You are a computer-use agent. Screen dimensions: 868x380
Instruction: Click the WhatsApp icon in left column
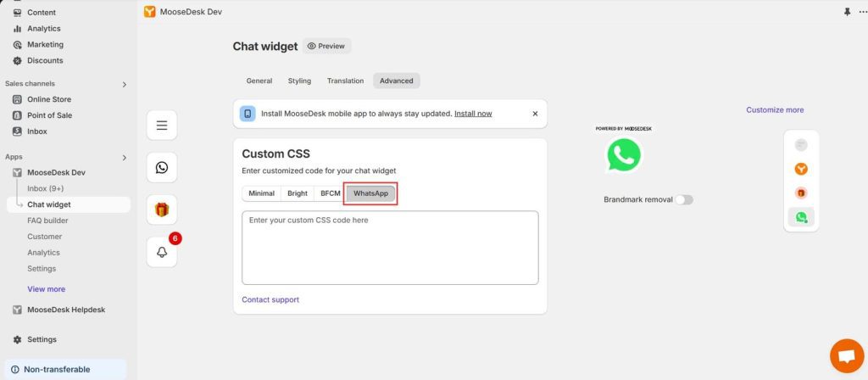[x=162, y=167]
